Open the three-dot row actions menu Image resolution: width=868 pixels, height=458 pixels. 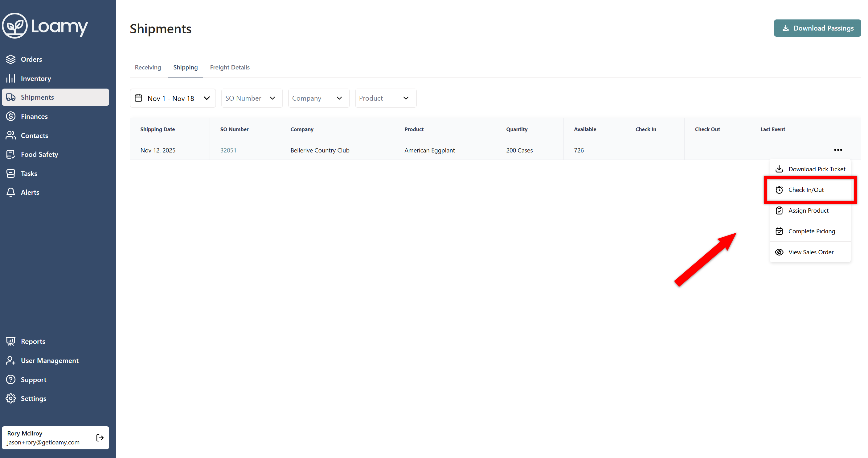(x=838, y=150)
